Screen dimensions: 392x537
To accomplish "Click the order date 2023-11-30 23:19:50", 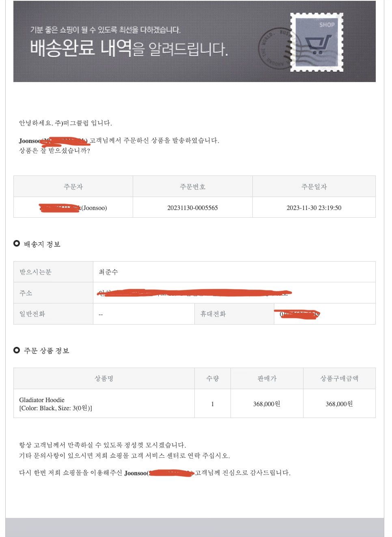I will [314, 208].
